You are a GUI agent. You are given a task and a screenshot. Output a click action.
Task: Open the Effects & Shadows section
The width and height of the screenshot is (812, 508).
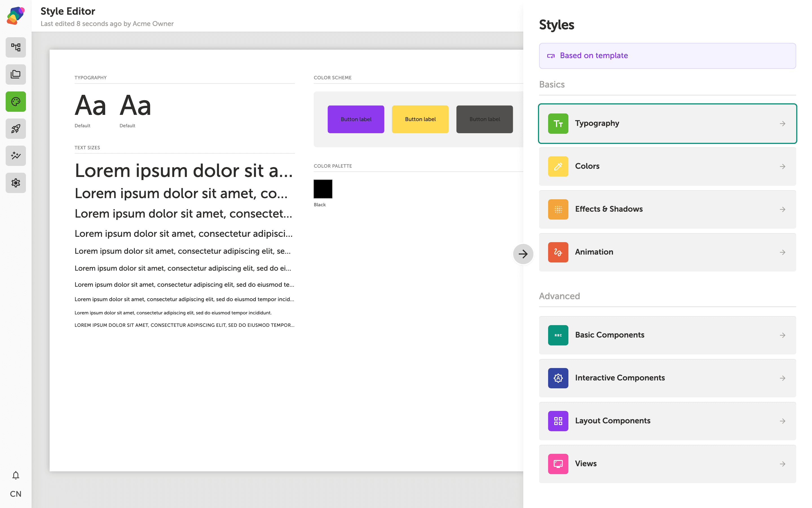(x=667, y=209)
